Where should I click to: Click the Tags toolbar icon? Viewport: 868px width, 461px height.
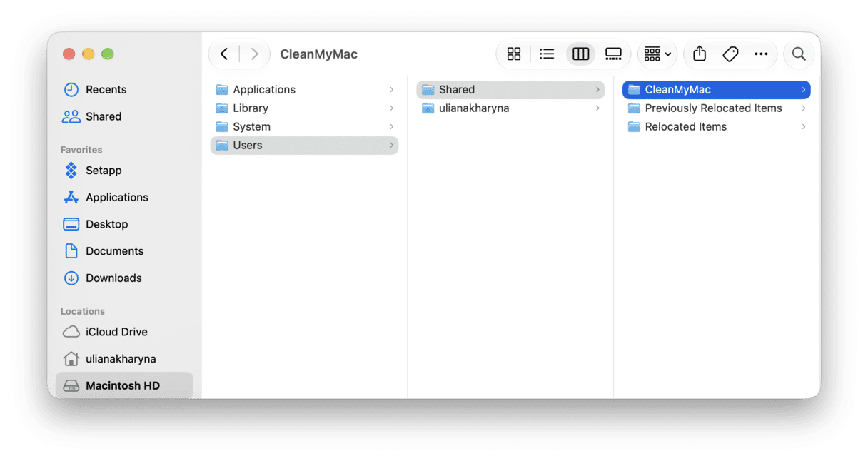pos(730,54)
